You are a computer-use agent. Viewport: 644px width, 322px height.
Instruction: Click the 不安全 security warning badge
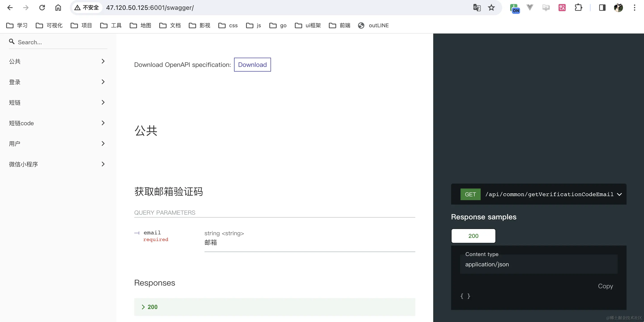[x=87, y=8]
